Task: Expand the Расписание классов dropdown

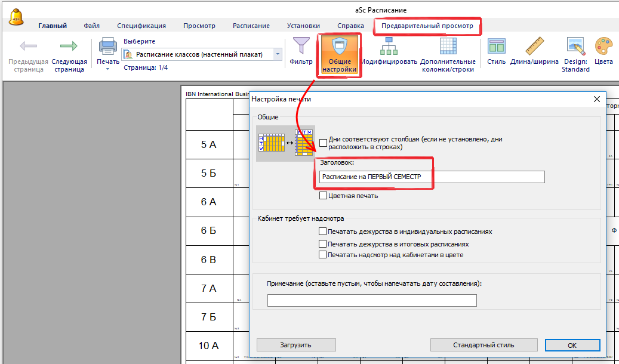Action: (278, 54)
